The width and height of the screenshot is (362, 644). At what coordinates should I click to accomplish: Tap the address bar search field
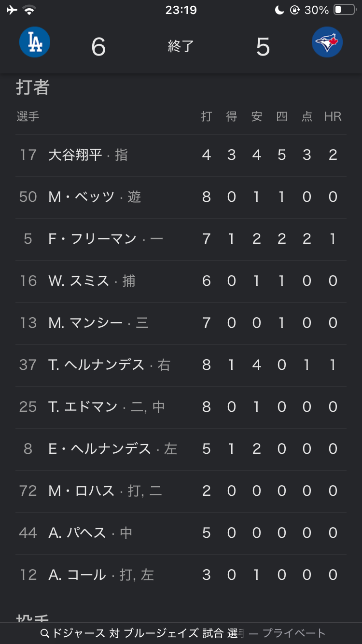coord(181,633)
